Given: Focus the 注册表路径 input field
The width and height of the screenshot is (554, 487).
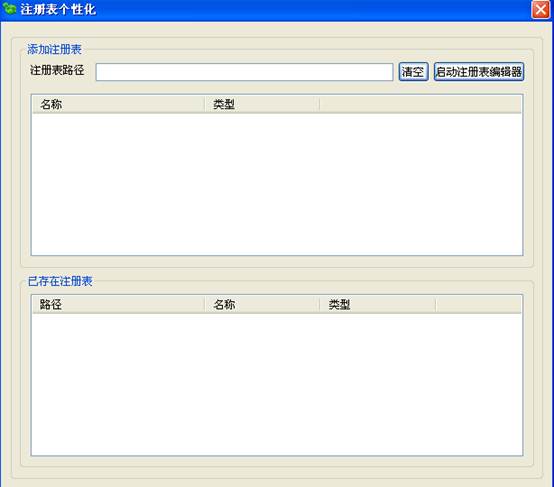Looking at the screenshot, I should click(x=244, y=72).
